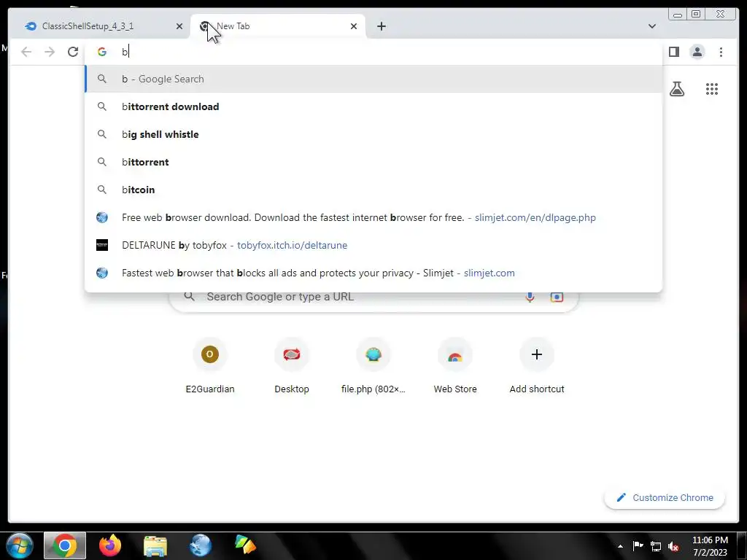Choose the 'bittorrent' search suggestion

[x=373, y=162]
